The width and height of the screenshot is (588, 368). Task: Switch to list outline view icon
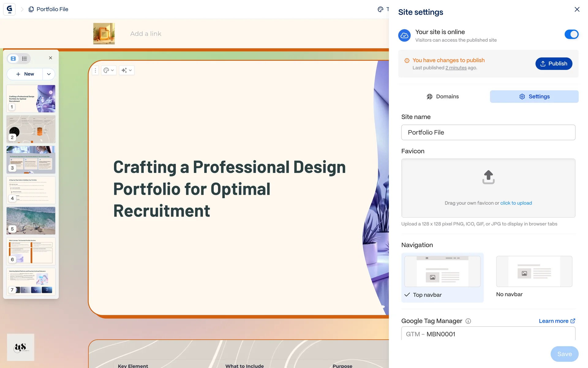pos(24,59)
